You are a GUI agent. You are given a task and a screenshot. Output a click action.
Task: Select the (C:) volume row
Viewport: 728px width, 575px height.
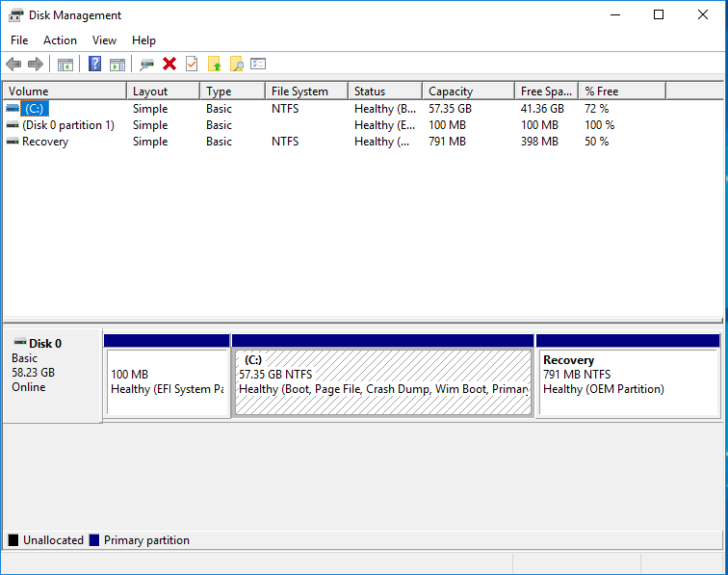coord(334,108)
